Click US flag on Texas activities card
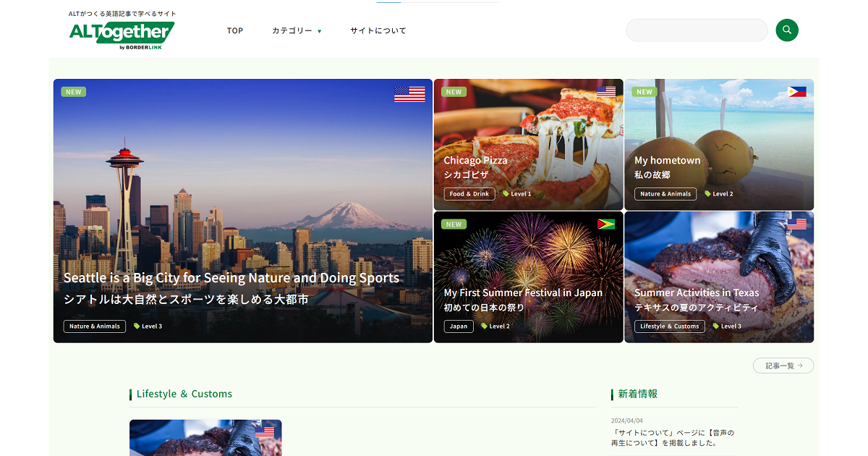The image size is (868, 456). (x=797, y=224)
